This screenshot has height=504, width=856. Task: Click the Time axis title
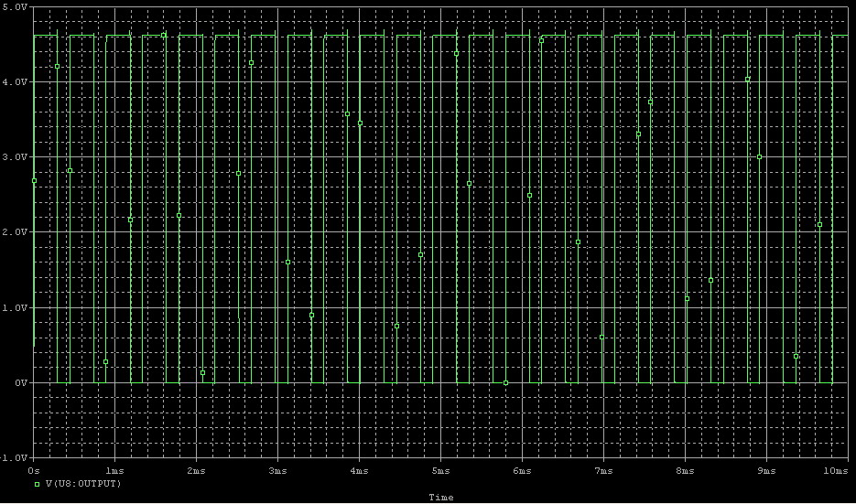(x=440, y=498)
